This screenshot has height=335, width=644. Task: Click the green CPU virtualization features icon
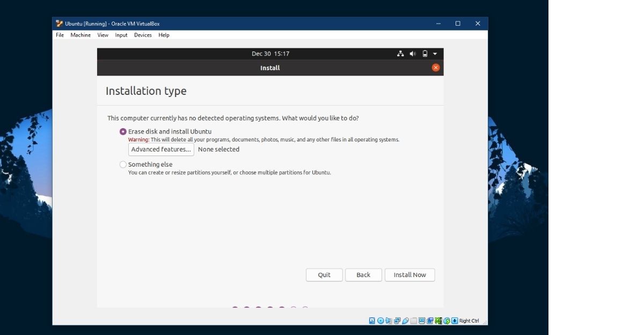[x=438, y=321]
